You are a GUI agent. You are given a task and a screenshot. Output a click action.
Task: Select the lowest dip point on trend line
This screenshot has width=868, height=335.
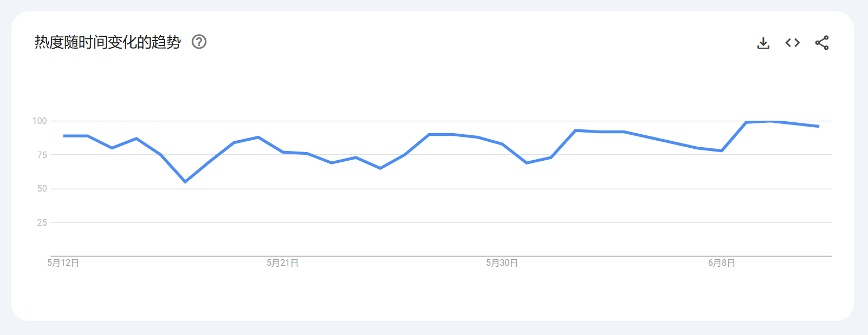point(185,182)
